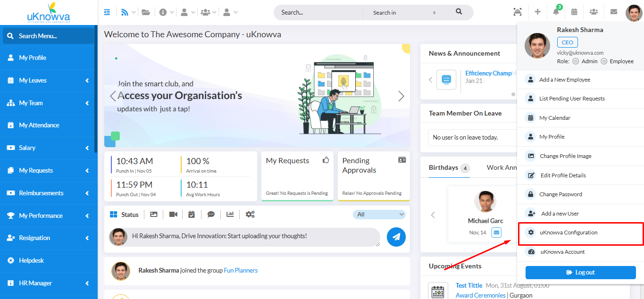Open the Test Tittle event link

[x=469, y=285]
